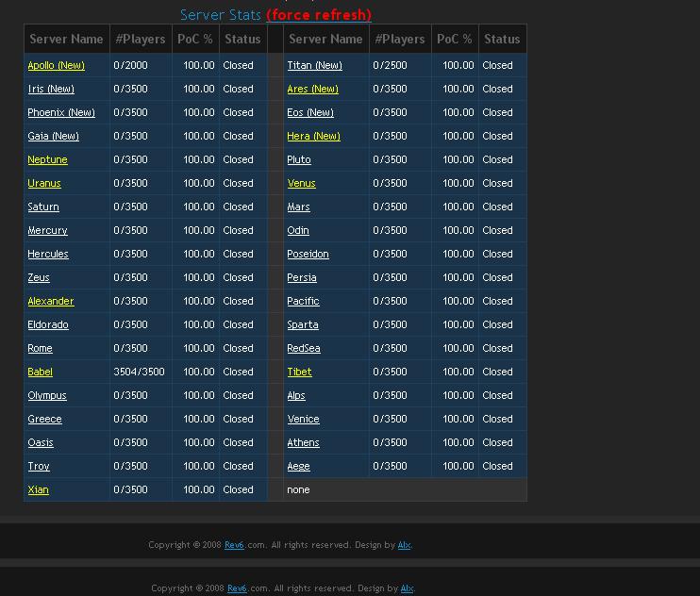Image resolution: width=700 pixels, height=596 pixels.
Task: Click the Alx designer link in bottom footer
Action: point(407,588)
